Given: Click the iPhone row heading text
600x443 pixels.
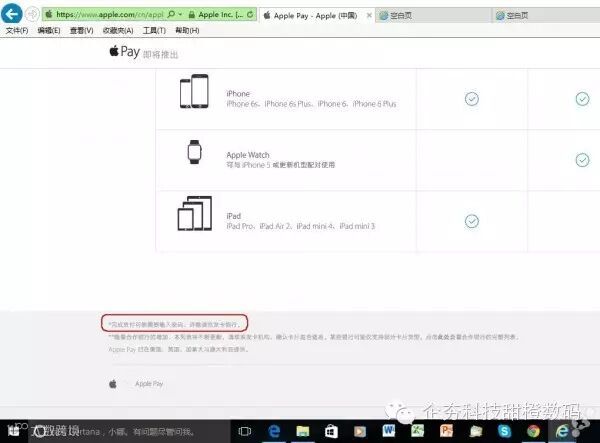Looking at the screenshot, I should pos(238,94).
